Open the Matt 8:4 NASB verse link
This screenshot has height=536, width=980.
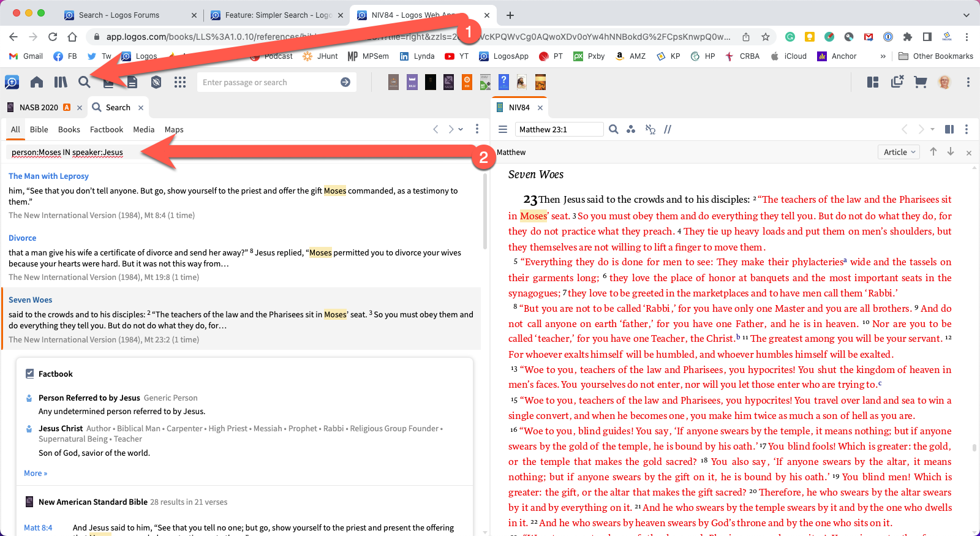(38, 527)
